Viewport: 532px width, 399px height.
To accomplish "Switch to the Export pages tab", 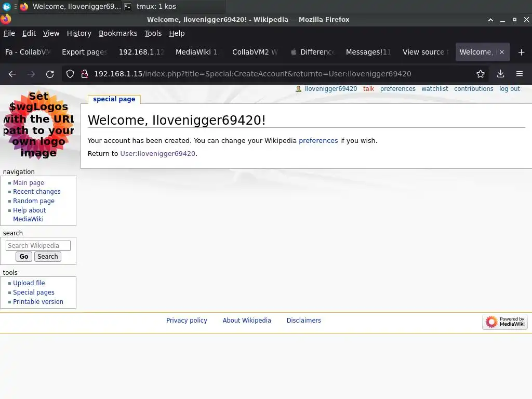I will 85,52.
